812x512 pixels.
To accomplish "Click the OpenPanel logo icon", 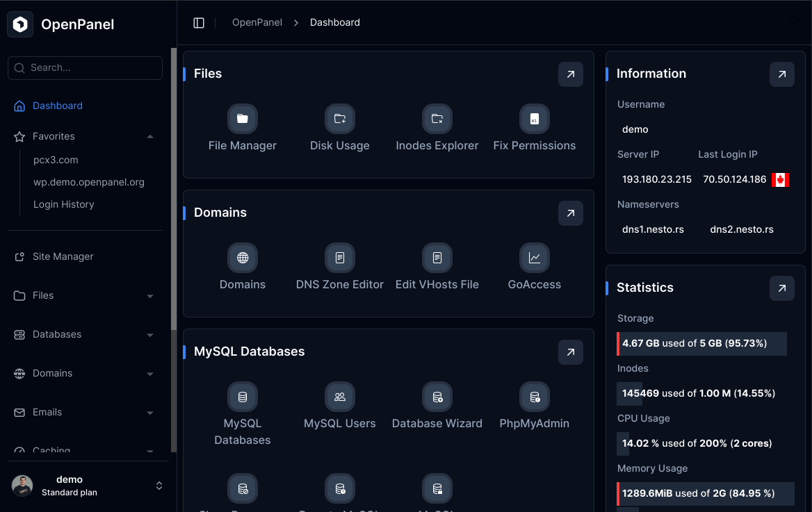I will click(x=20, y=24).
